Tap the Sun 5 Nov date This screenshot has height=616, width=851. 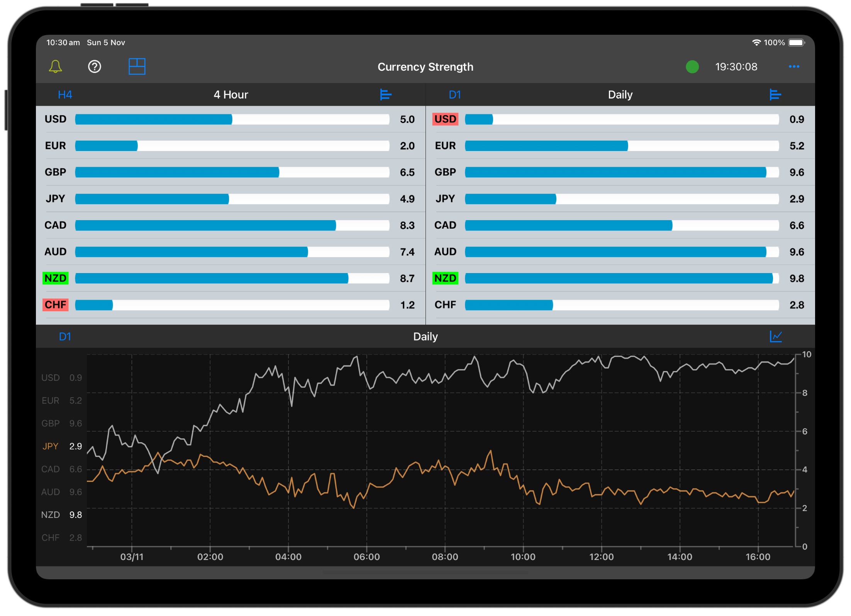pos(106,42)
